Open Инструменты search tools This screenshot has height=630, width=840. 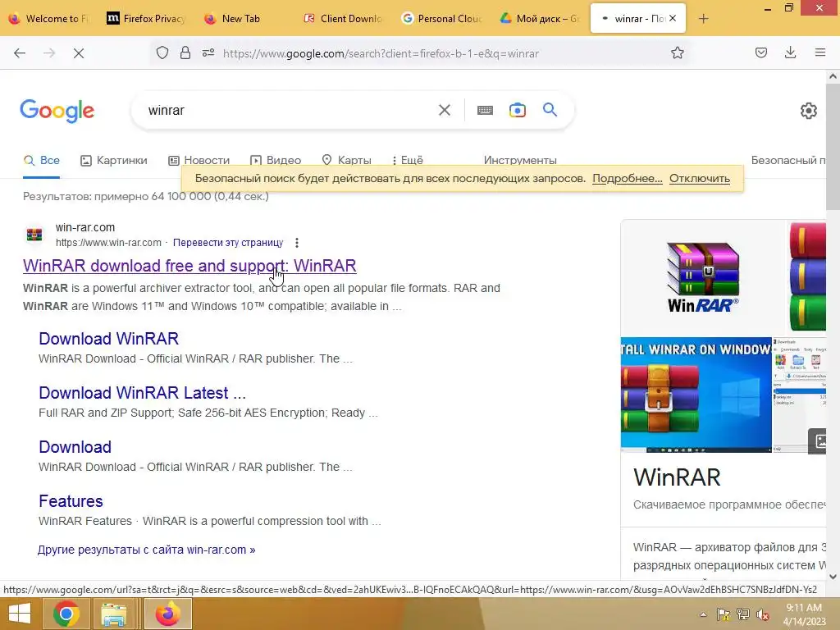pos(519,160)
